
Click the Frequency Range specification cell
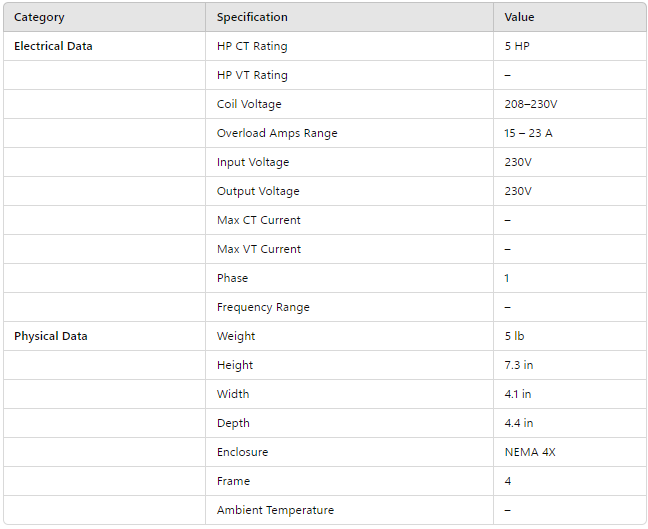click(x=263, y=307)
